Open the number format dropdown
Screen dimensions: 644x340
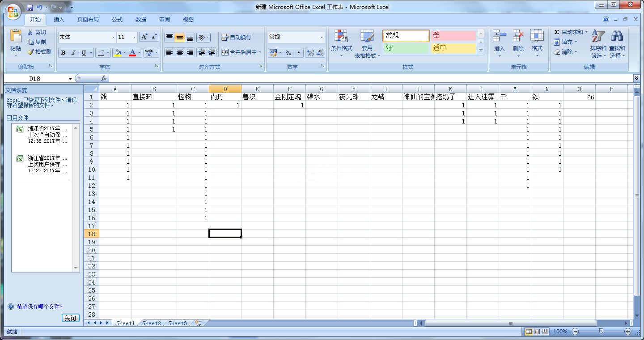click(322, 38)
